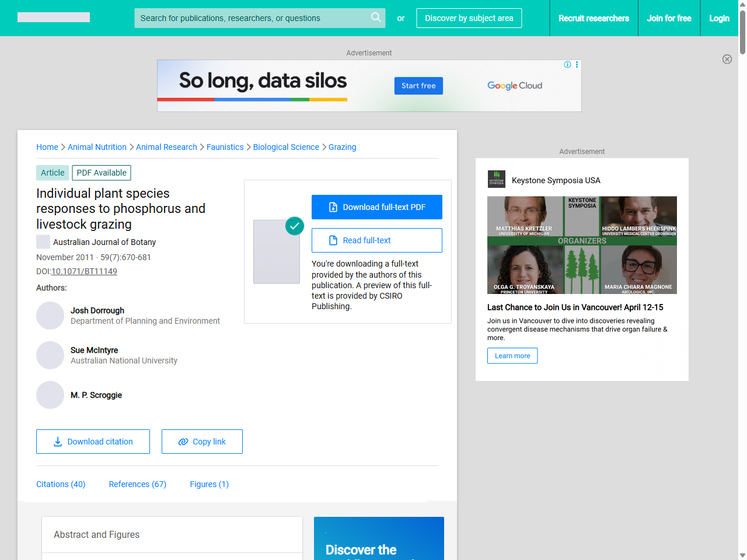Viewport: 747px width, 560px height.
Task: Open Discover by subject area
Action: coord(469,18)
